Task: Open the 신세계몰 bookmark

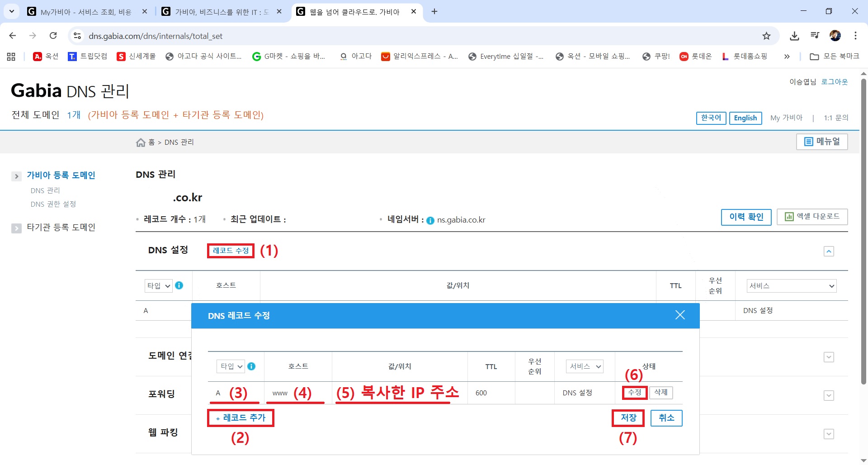Action: click(136, 57)
